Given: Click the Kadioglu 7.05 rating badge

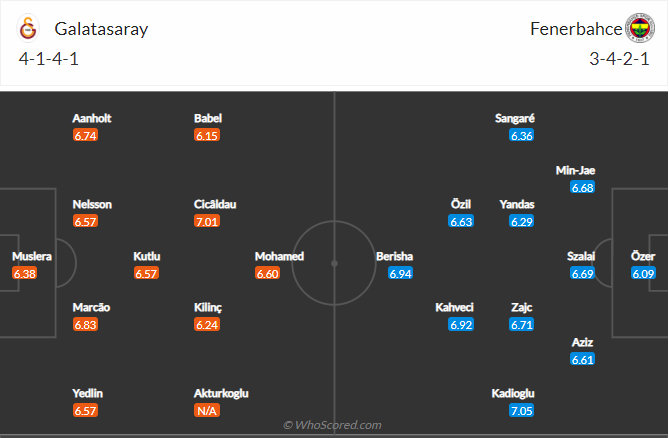Looking at the screenshot, I should 521,411.
